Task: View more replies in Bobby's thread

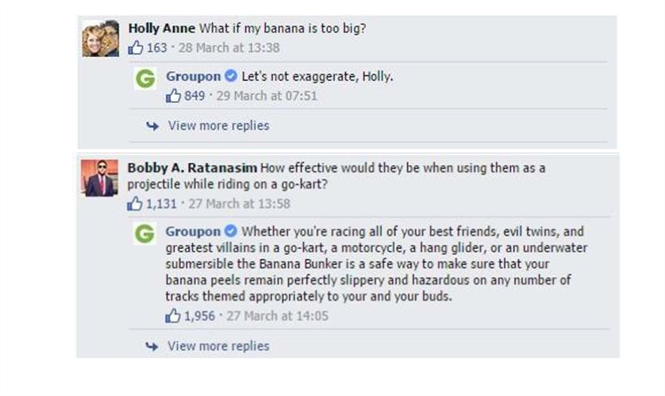Action: pyautogui.click(x=218, y=346)
